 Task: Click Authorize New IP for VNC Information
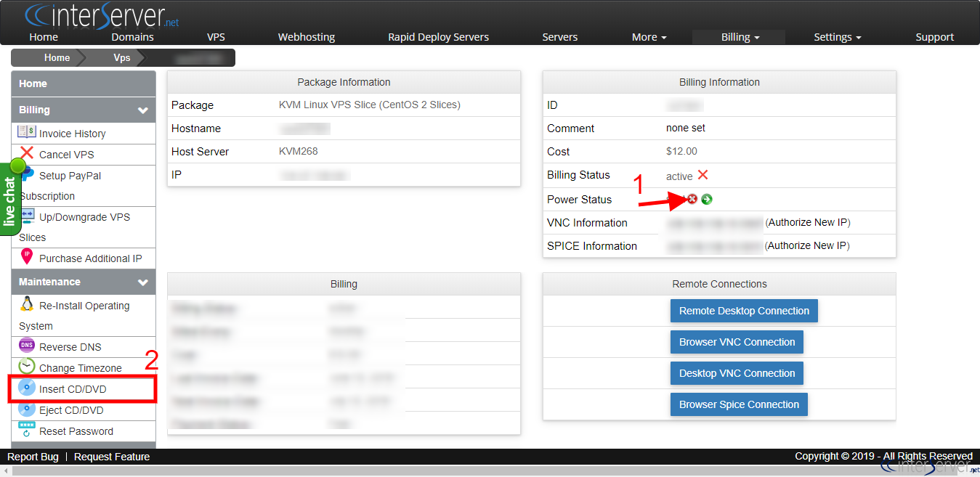coord(809,222)
